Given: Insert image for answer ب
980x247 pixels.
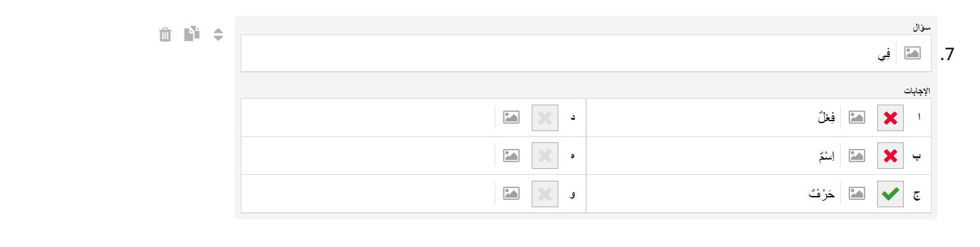Looking at the screenshot, I should (857, 156).
